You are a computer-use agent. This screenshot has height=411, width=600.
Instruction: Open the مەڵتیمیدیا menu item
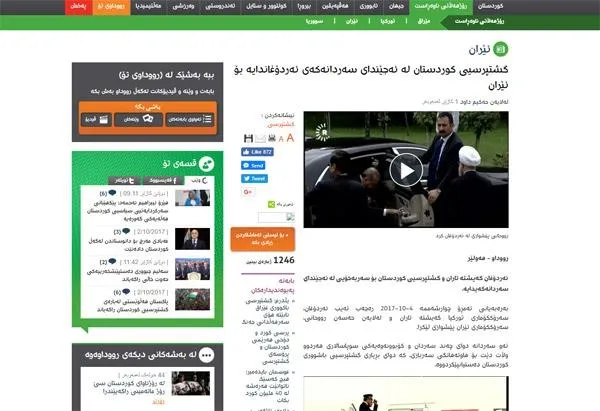(148, 7)
